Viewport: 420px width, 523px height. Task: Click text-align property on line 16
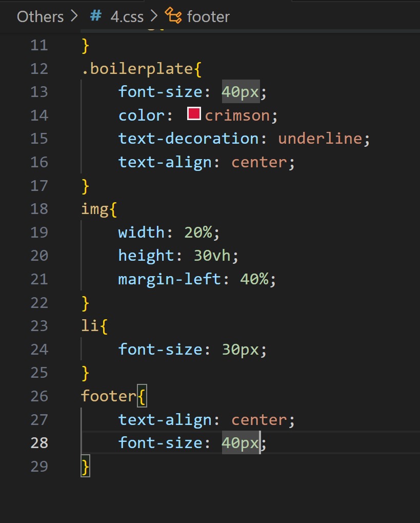[165, 163]
